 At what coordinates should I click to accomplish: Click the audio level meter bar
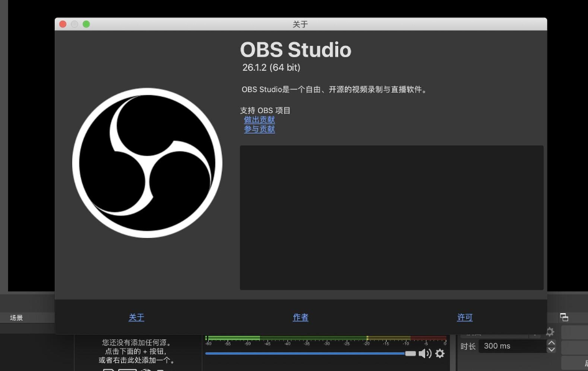coord(326,338)
